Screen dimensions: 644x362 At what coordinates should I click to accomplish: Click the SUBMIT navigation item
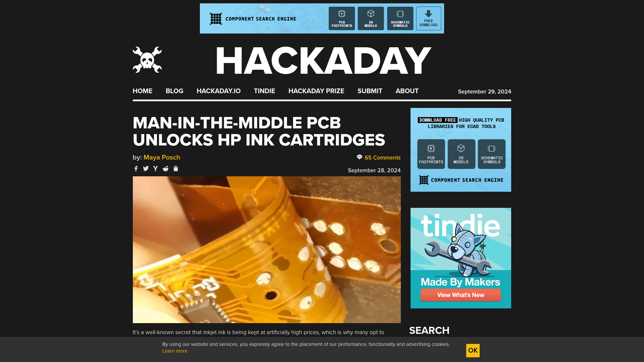tap(370, 91)
